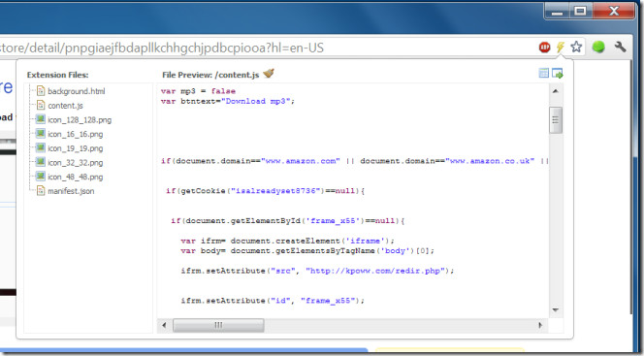Click the broom beautify icon next to File Preview
Viewport: 644px width, 356px height.
click(269, 74)
